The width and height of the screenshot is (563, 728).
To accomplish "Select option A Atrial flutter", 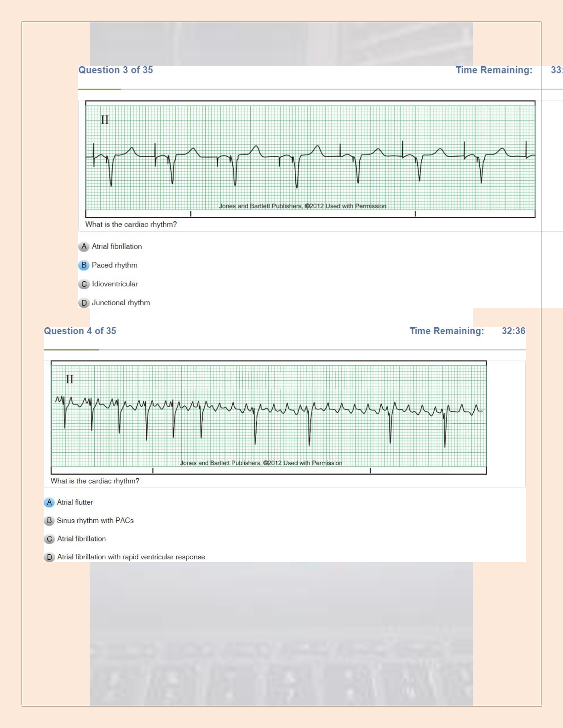I will point(49,502).
